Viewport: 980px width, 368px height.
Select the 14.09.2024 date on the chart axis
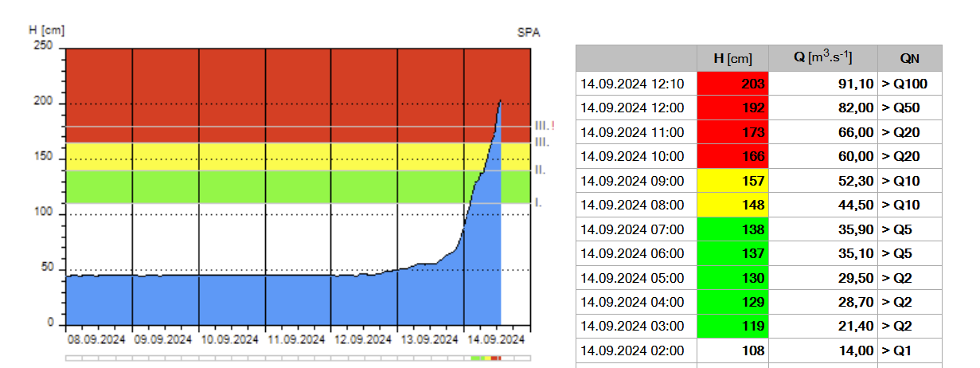pyautogui.click(x=497, y=338)
